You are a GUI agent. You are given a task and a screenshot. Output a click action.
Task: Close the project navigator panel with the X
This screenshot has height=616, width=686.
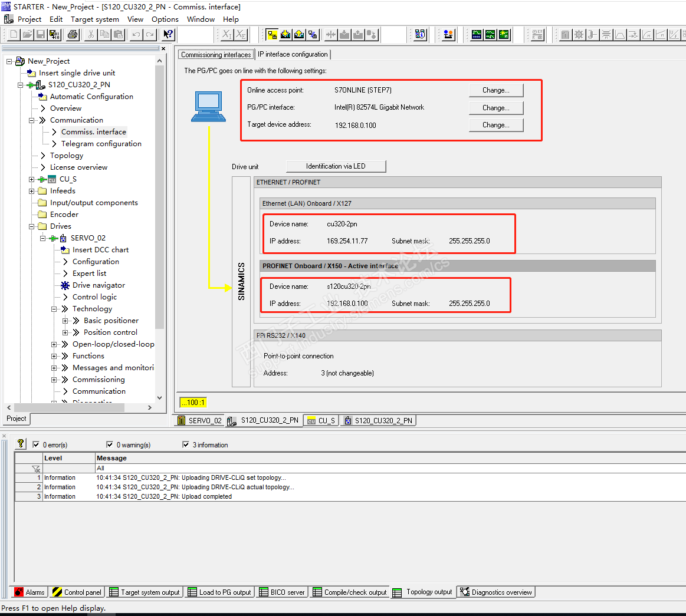tap(163, 48)
